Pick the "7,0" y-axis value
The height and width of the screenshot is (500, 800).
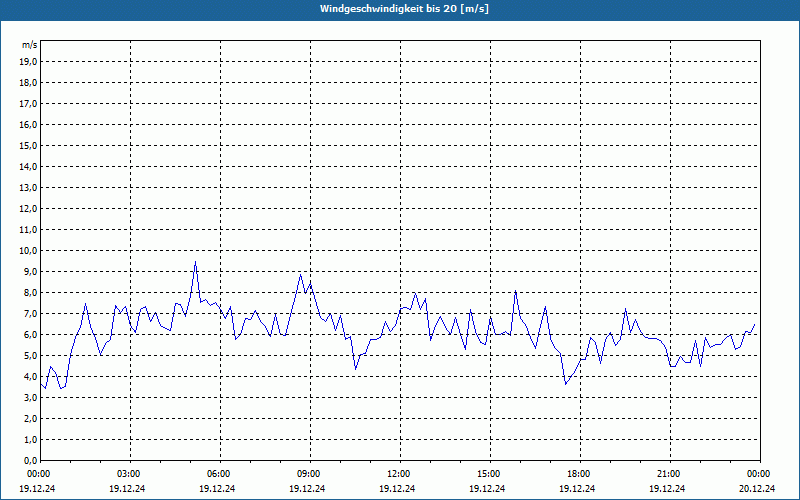tap(30, 313)
